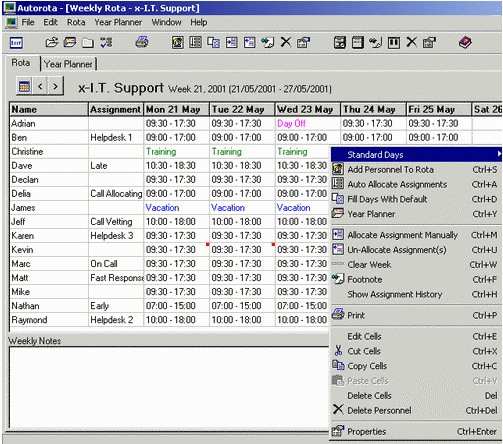Click the printer toolbar icon
Screen dimensions: 503x444
click(142, 42)
